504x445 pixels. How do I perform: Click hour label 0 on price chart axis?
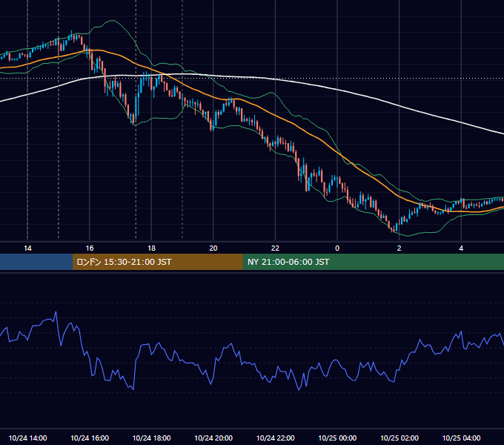click(x=337, y=248)
